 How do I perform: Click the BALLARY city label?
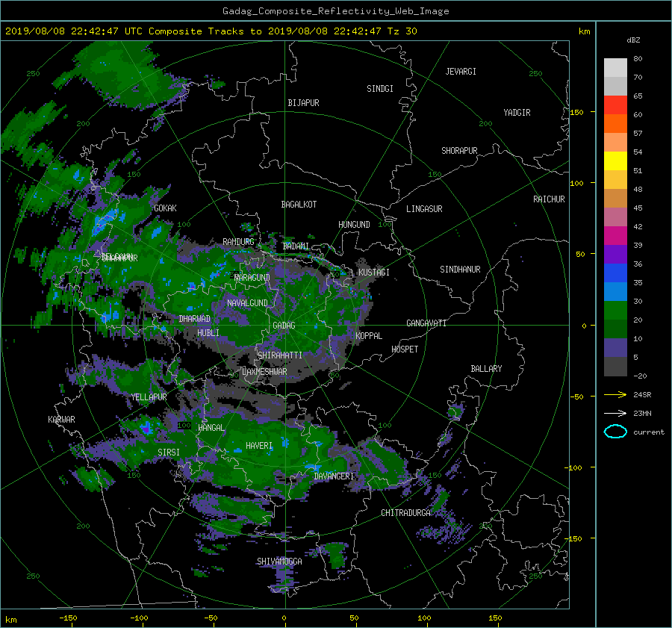[x=486, y=369]
